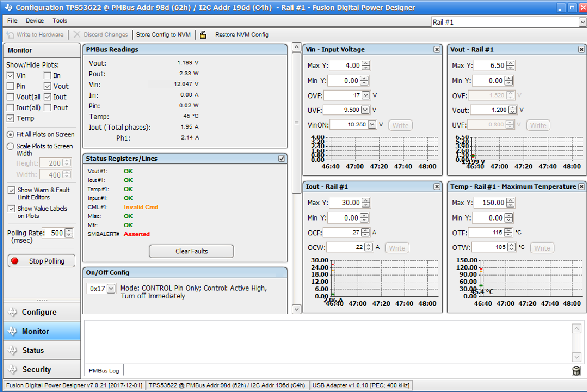
Task: Open the VinON value dropdown
Action: click(372, 125)
